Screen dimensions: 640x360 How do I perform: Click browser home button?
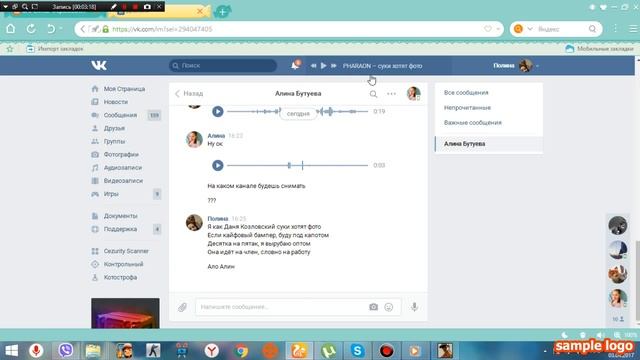11,29
